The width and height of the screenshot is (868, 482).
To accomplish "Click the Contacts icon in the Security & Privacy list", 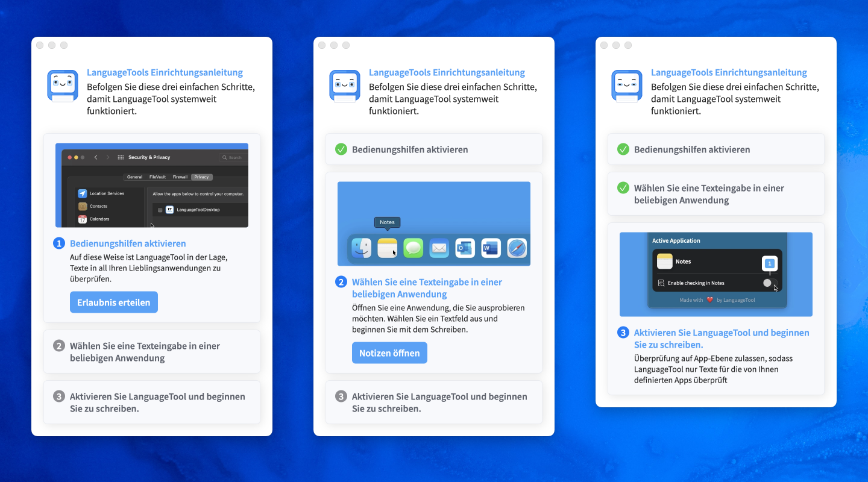I will point(83,206).
